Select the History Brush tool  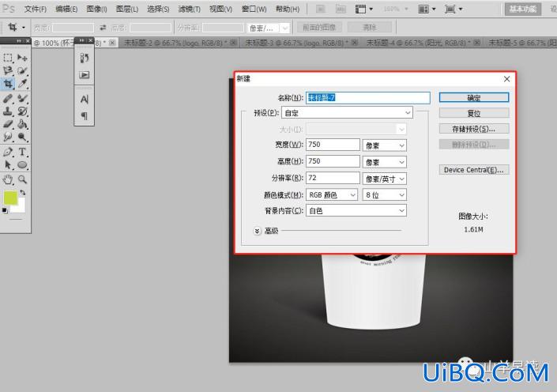tap(22, 111)
